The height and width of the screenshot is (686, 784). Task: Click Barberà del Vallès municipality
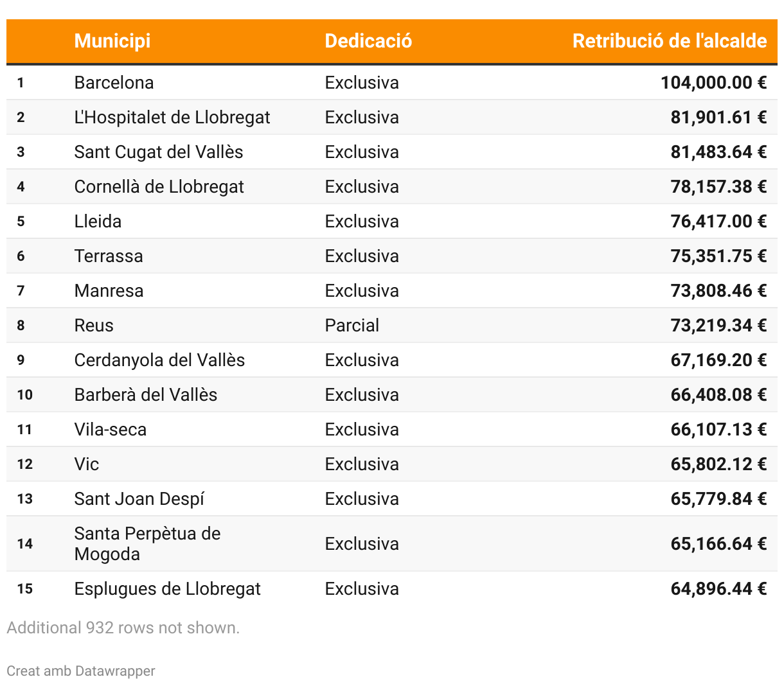tap(146, 395)
